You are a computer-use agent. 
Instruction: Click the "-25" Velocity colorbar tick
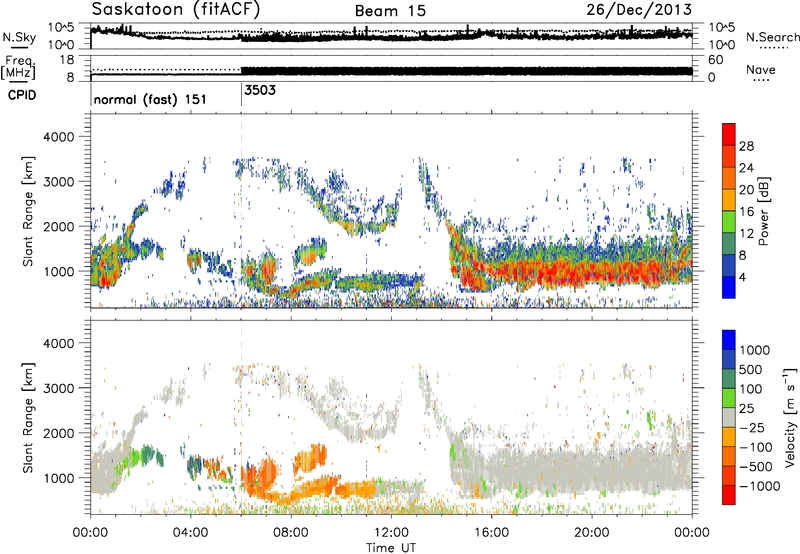753,428
